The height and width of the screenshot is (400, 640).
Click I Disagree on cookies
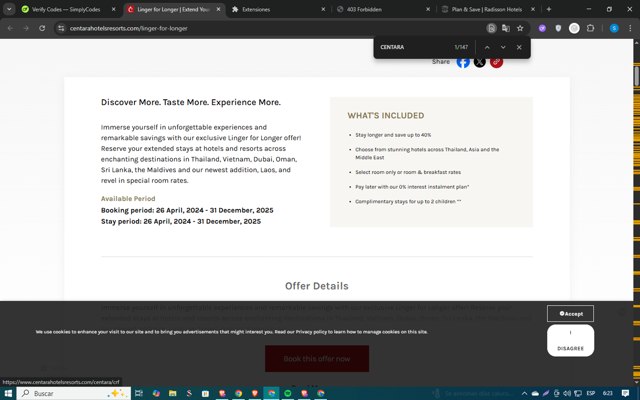pos(570,340)
